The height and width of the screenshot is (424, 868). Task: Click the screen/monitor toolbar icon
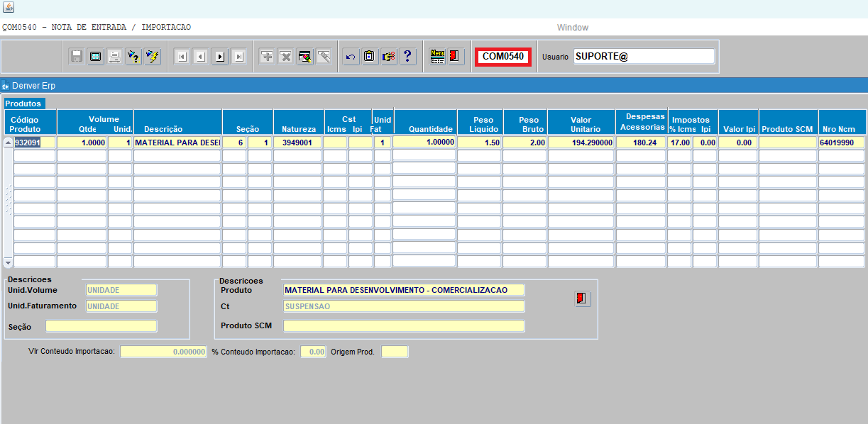[x=95, y=57]
